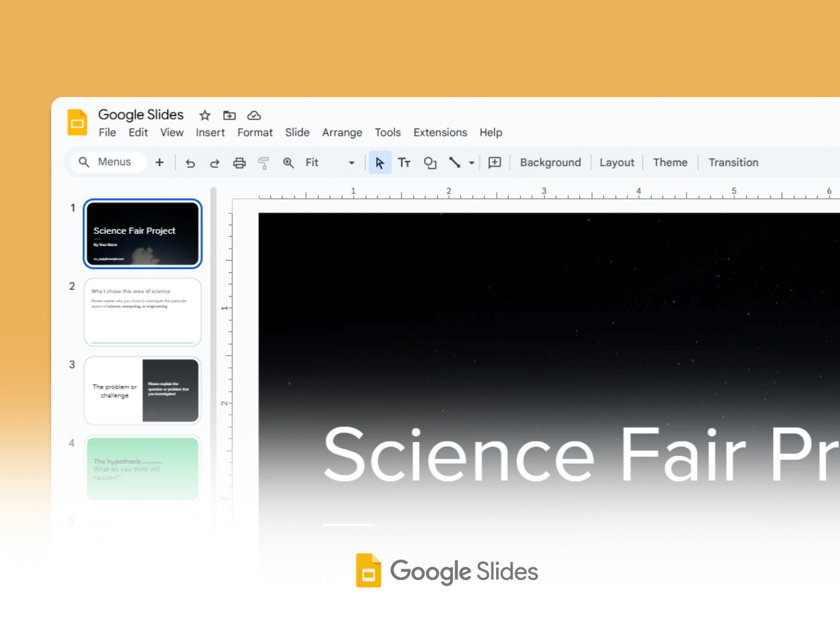The height and width of the screenshot is (622, 840).
Task: Click the Undo icon
Action: click(x=190, y=162)
